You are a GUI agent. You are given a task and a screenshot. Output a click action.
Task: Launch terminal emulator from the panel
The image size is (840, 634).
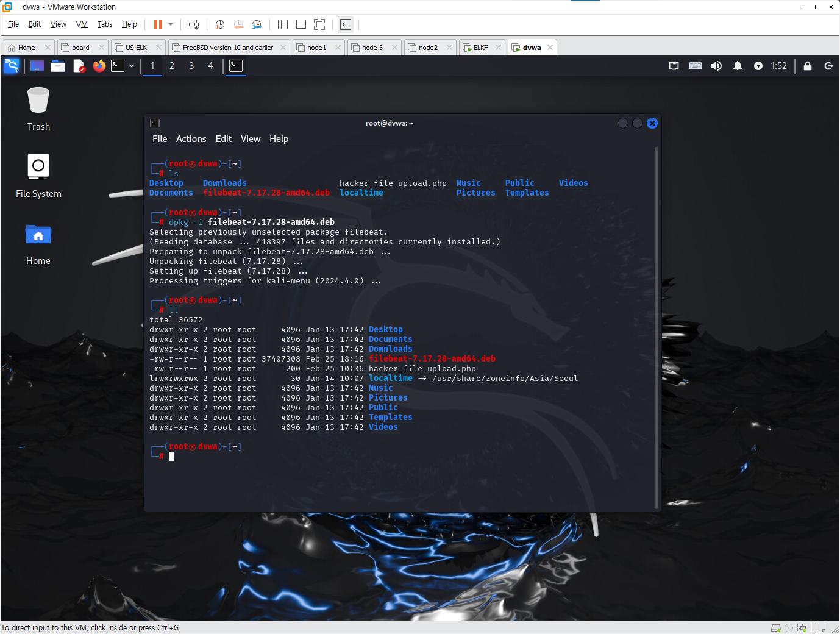tap(118, 66)
